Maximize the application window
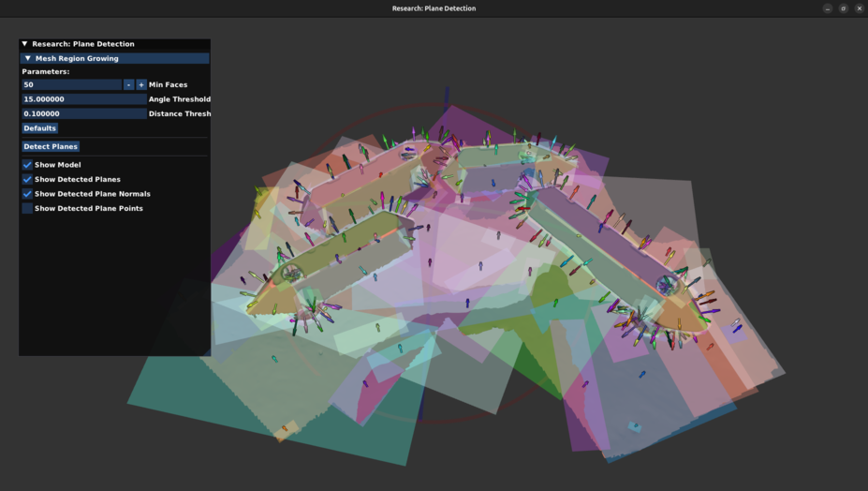868x491 pixels. [844, 8]
